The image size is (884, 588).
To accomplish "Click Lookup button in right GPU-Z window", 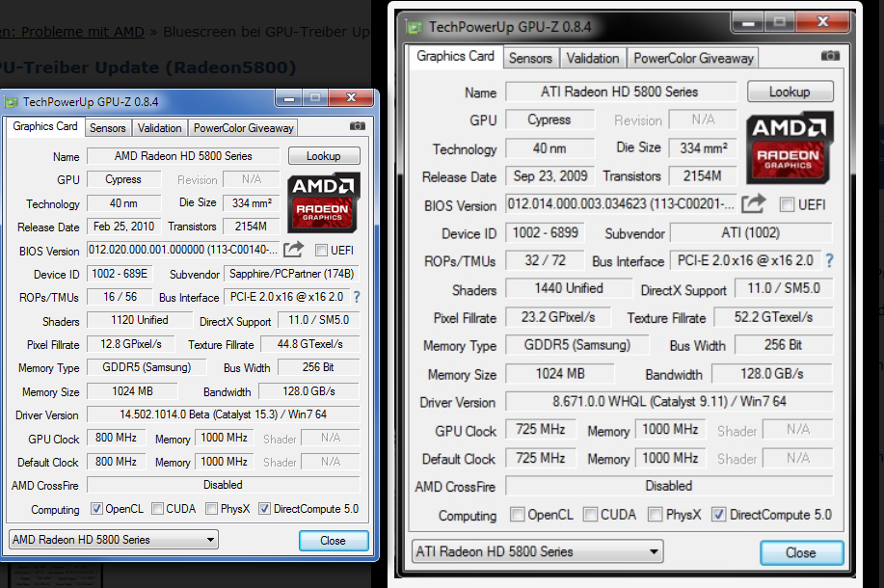I will pos(790,92).
